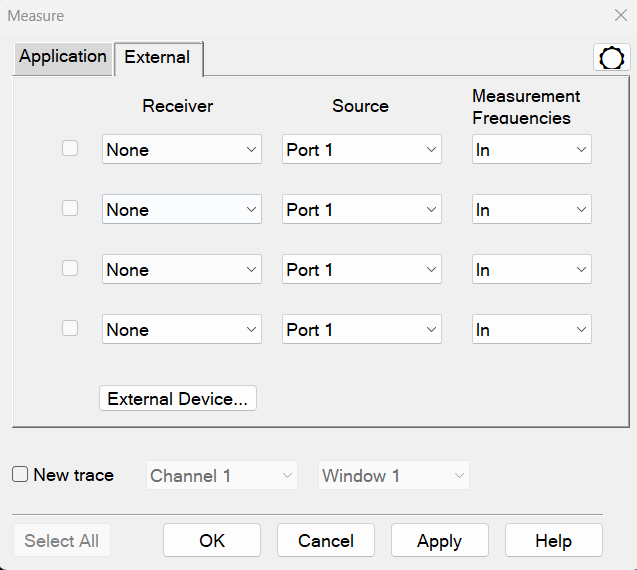Click the Cancel button

[326, 540]
